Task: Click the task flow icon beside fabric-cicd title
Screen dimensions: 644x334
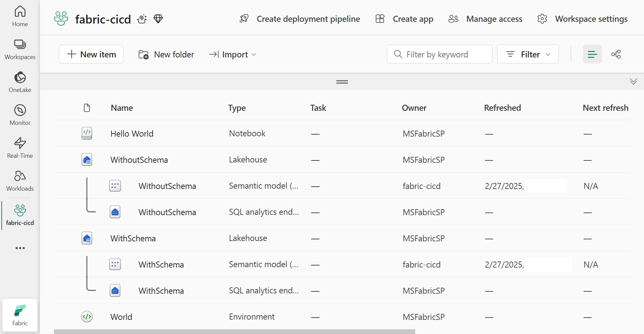Action: coord(142,19)
